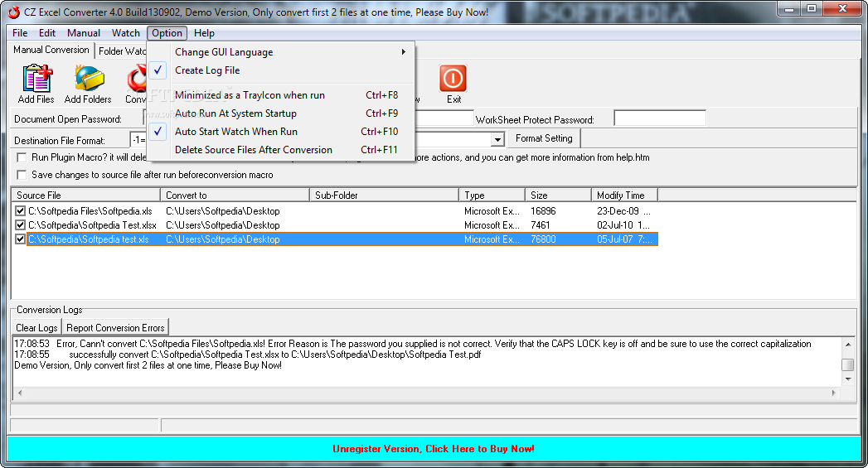This screenshot has width=868, height=468.
Task: Sort by the Source File column header
Action: tap(85, 195)
